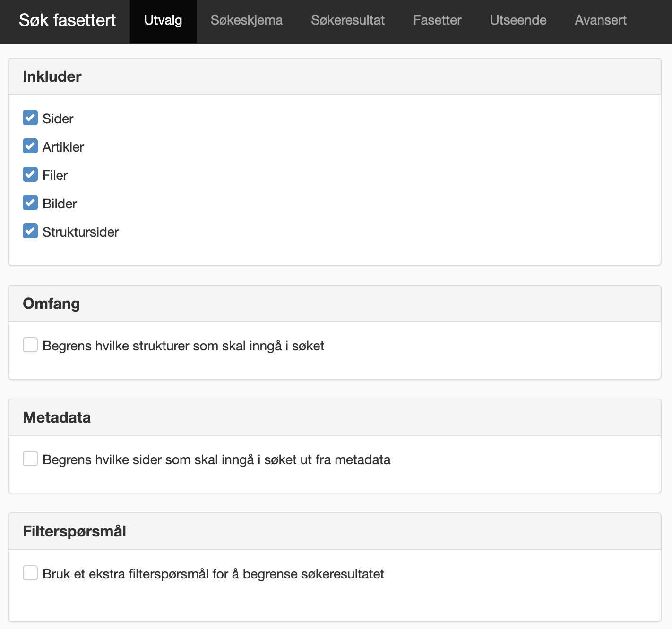Click the Metadata panel heading
This screenshot has width=672, height=629.
point(57,417)
